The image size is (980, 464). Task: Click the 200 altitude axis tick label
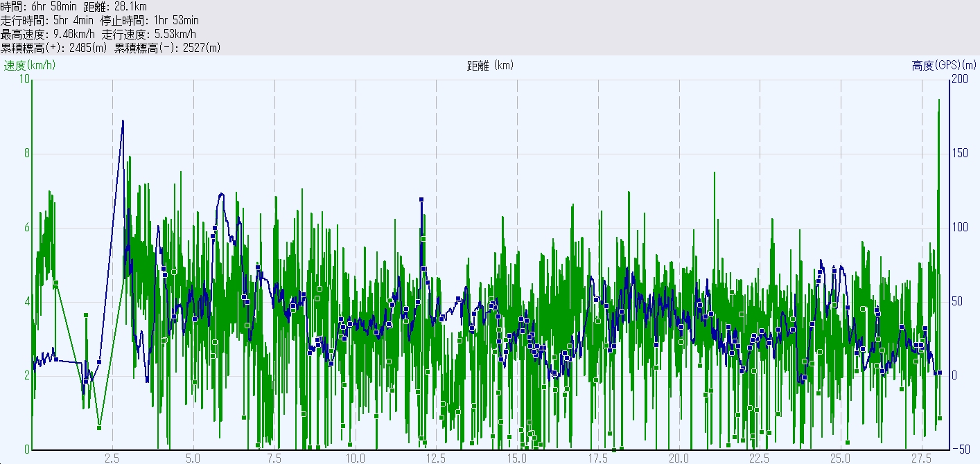[x=960, y=79]
